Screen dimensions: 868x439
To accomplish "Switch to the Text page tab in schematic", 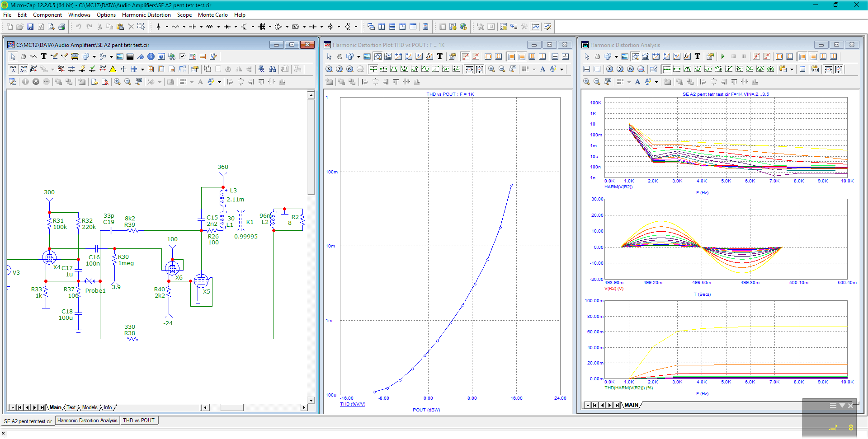I will 71,407.
